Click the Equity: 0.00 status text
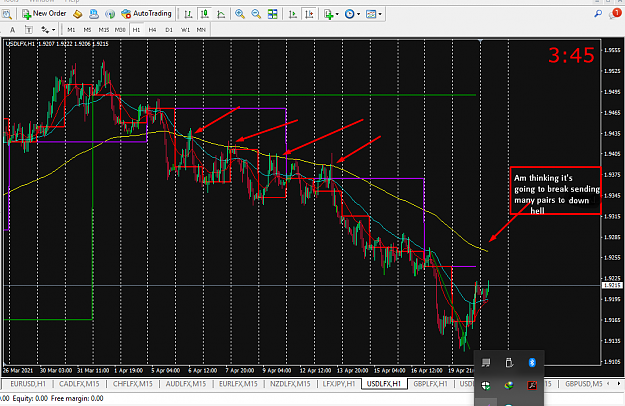The height and width of the screenshot is (406, 625). (30, 398)
